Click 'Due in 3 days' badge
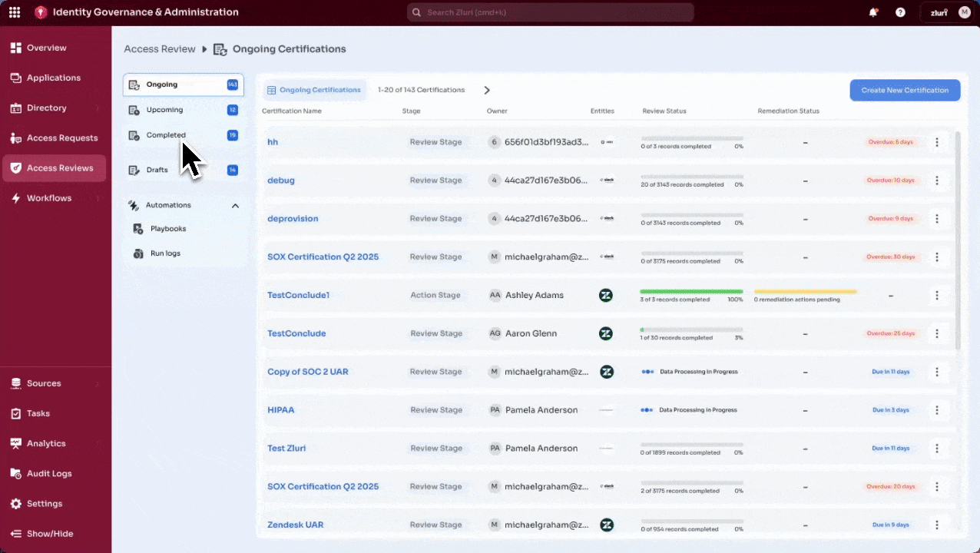Viewport: 980px width, 553px height. tap(891, 410)
